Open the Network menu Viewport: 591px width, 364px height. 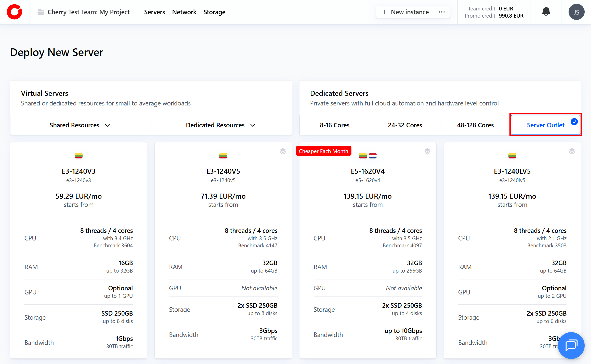[184, 12]
